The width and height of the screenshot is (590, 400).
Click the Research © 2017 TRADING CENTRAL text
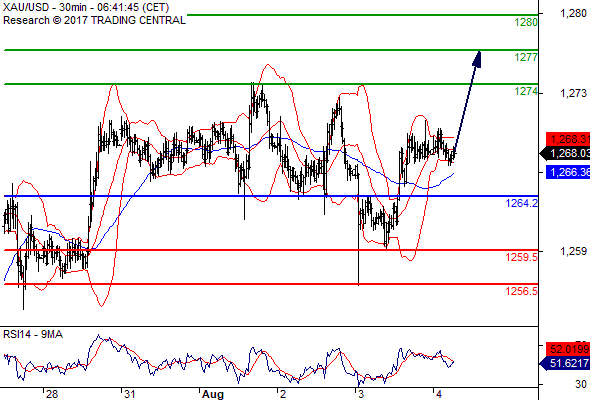94,20
